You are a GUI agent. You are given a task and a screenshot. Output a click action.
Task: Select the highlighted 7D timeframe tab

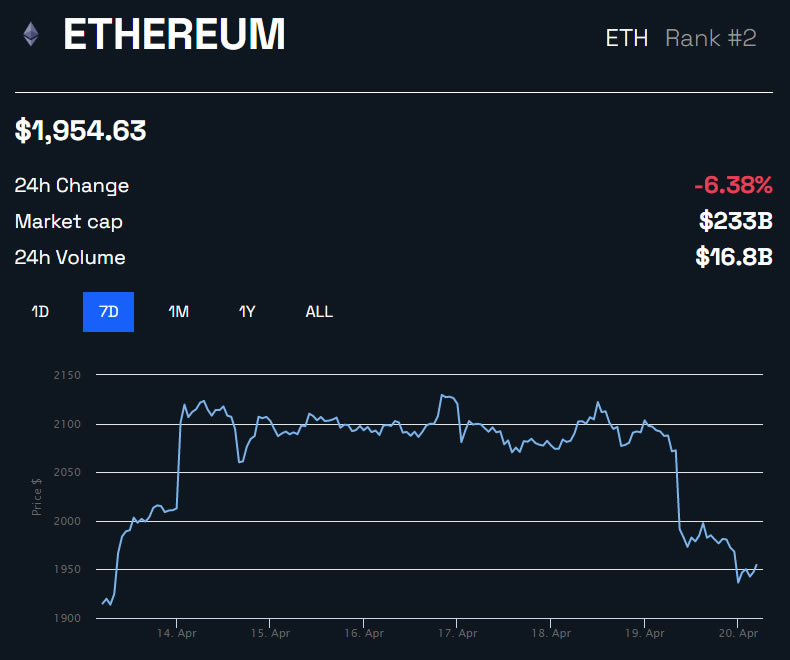(108, 312)
